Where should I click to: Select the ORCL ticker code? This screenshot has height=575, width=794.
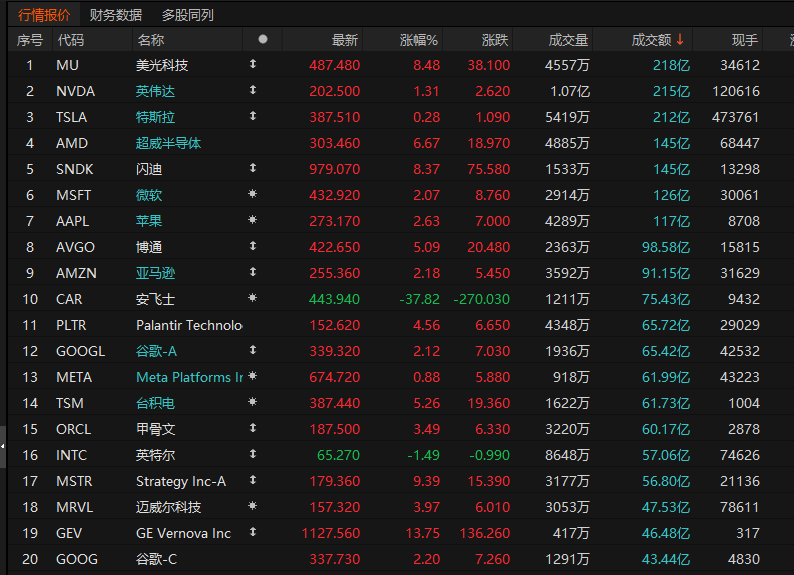tap(73, 429)
